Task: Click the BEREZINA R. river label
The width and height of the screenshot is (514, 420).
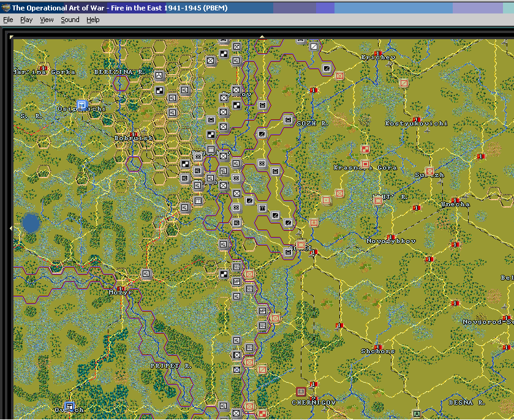Action: click(119, 72)
